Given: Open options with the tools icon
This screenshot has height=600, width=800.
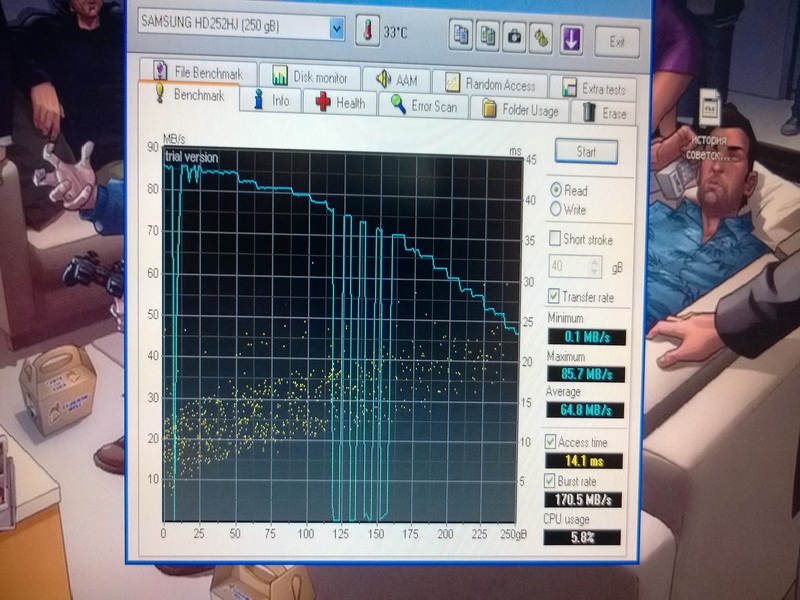Looking at the screenshot, I should click(541, 38).
